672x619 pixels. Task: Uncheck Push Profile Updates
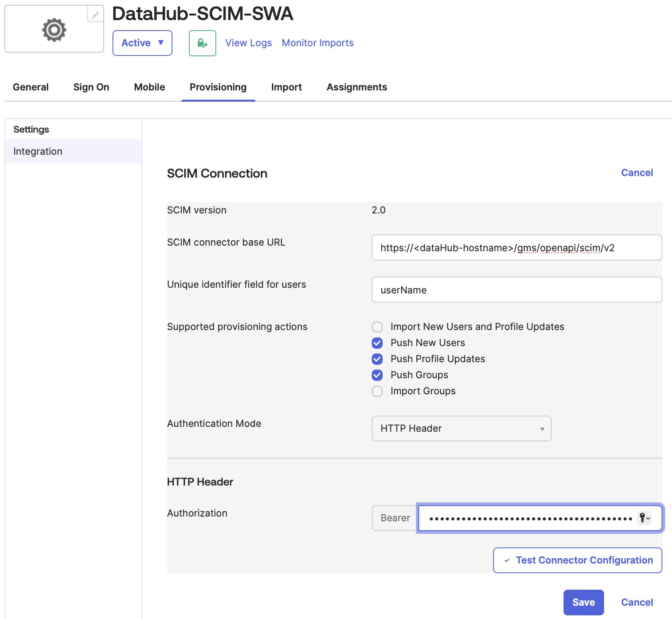[377, 359]
